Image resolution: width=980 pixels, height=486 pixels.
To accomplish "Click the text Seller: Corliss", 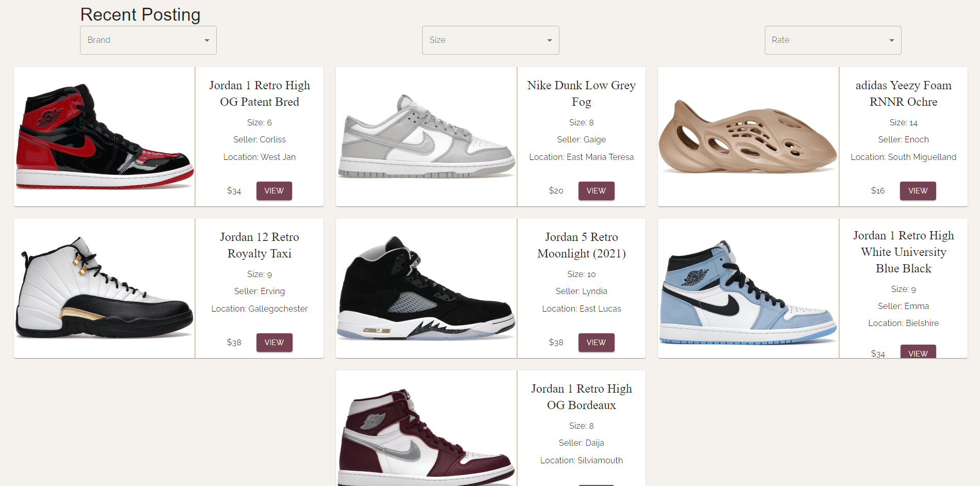I will pos(260,139).
